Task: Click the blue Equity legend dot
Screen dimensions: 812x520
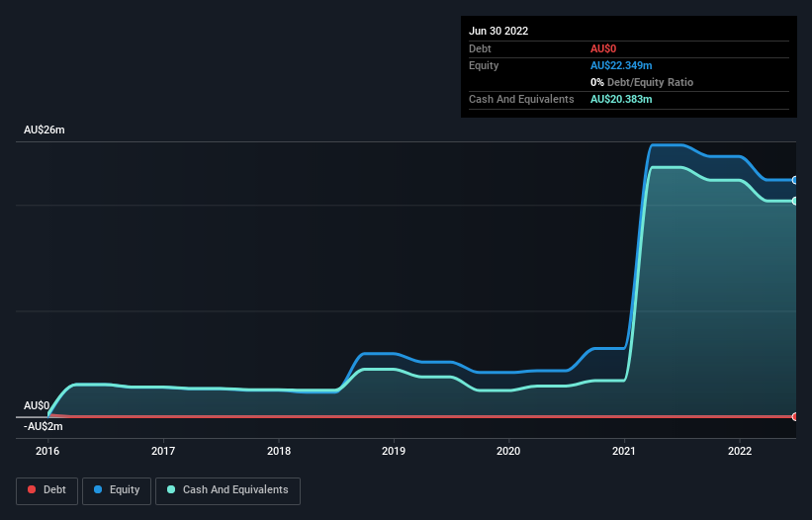Action: [98, 489]
